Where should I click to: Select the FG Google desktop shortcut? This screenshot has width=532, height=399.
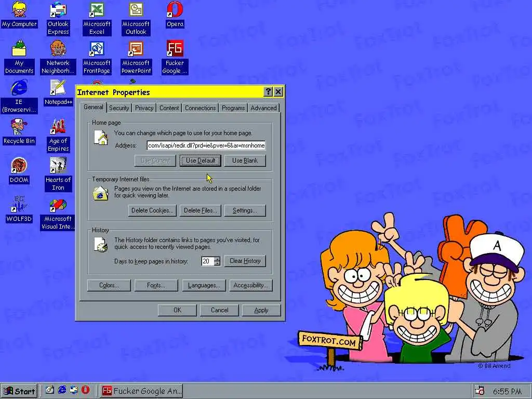[x=175, y=58]
